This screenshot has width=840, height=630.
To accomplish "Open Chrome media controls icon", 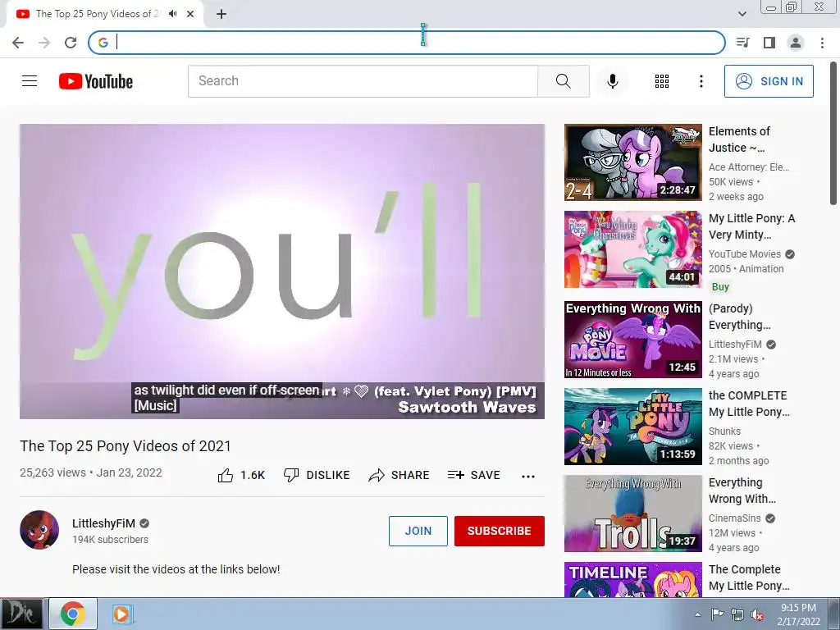I will coord(742,43).
